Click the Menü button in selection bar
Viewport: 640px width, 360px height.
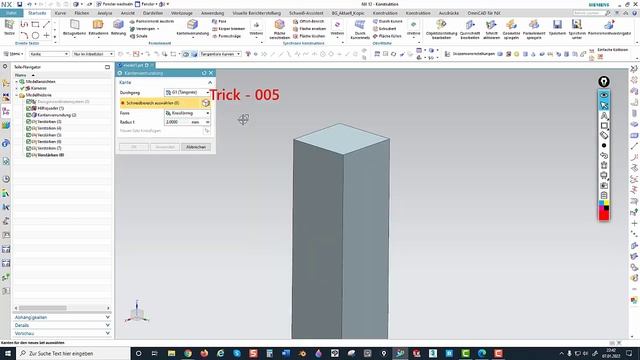(x=14, y=54)
